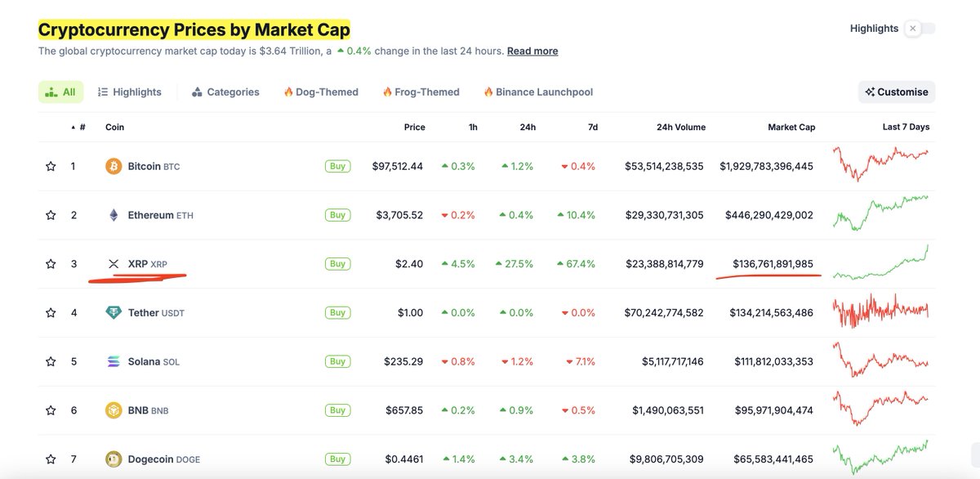
Task: Click the Dogecoin logo icon
Action: point(114,459)
